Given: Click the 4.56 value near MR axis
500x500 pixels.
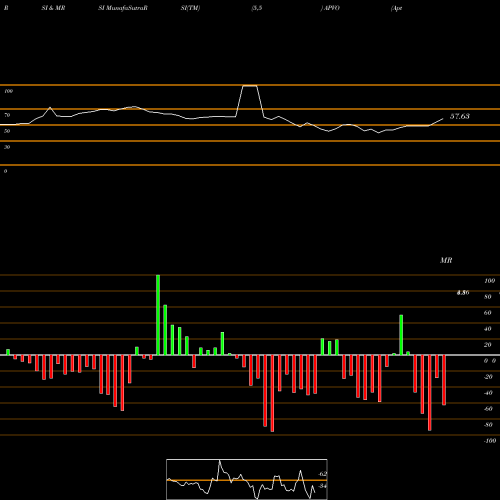Looking at the screenshot, I should tap(463, 293).
